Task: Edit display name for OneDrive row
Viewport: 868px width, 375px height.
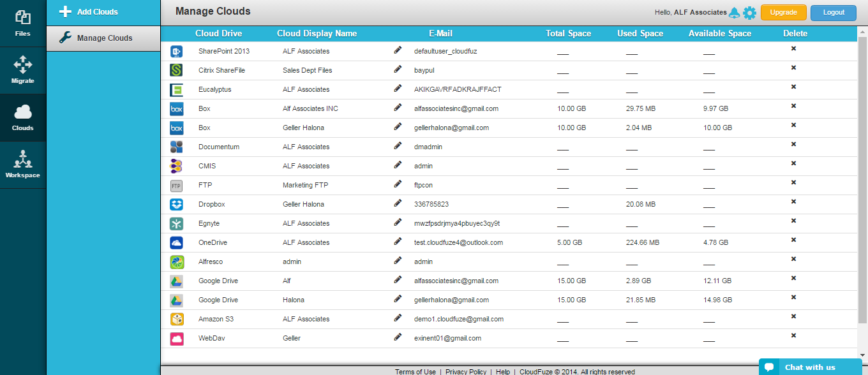Action: (398, 241)
